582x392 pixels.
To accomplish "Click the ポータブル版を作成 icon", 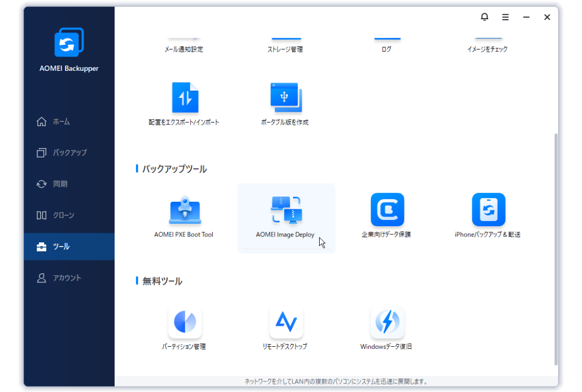I will (x=286, y=97).
